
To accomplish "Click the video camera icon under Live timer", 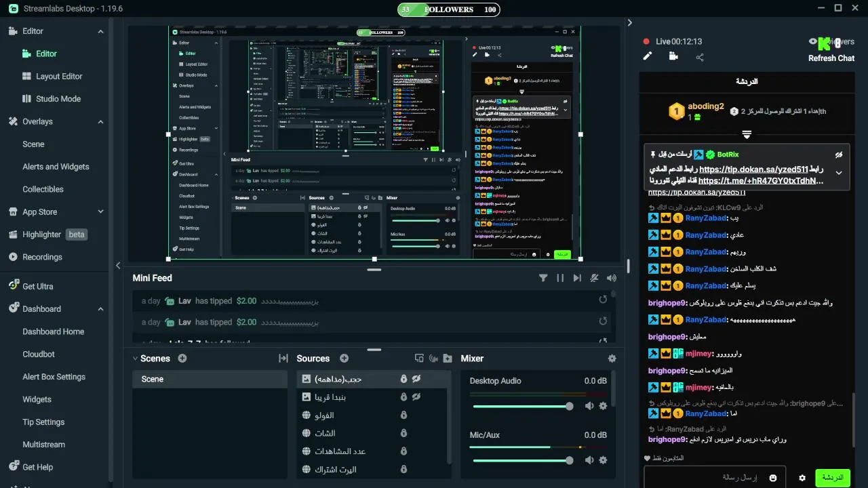I will (x=673, y=56).
